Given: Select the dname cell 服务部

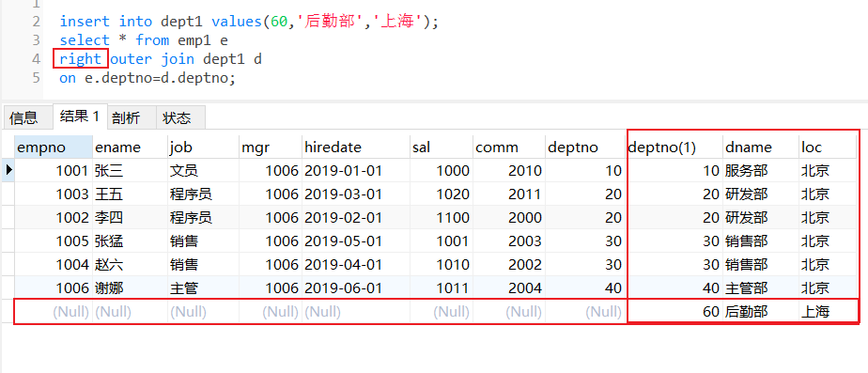Looking at the screenshot, I should tap(761, 170).
